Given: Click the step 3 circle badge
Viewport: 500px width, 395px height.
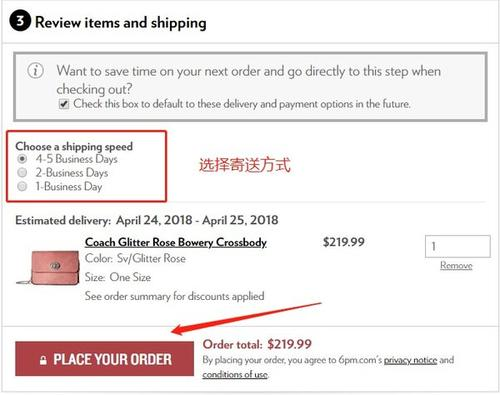Looking at the screenshot, I should 20,21.
